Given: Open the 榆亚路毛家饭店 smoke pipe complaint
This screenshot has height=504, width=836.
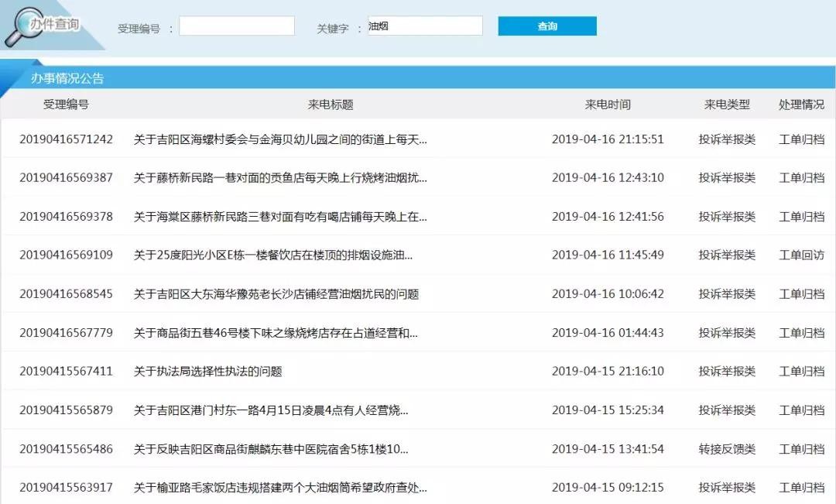Looking at the screenshot, I should pos(280,488).
